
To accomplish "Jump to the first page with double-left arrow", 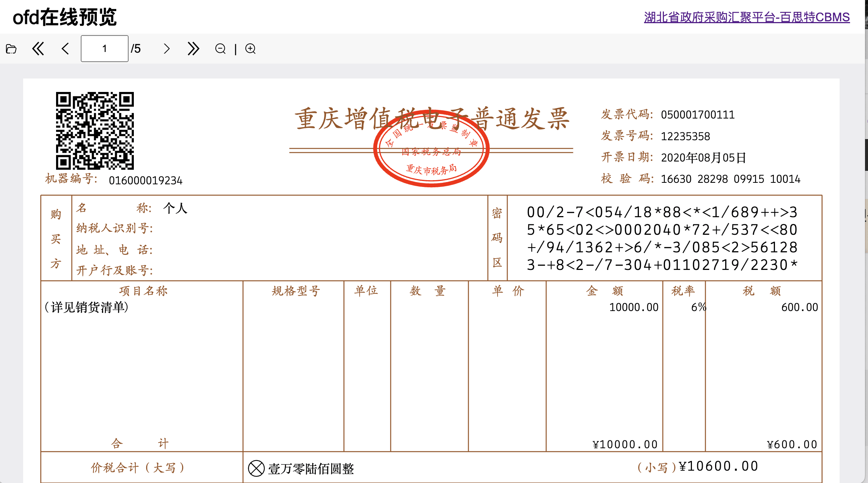I will pyautogui.click(x=39, y=49).
